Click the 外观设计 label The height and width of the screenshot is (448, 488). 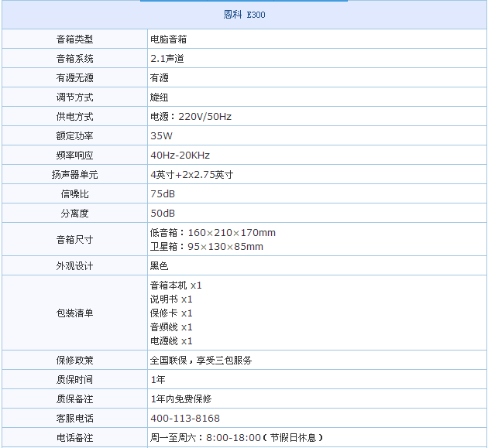click(x=74, y=266)
